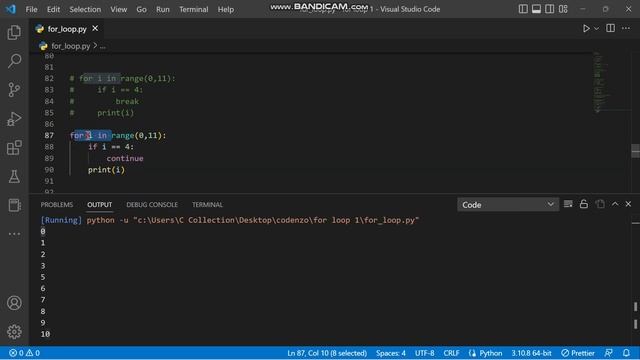Open the Help menu
640x360 pixels.
226,9
